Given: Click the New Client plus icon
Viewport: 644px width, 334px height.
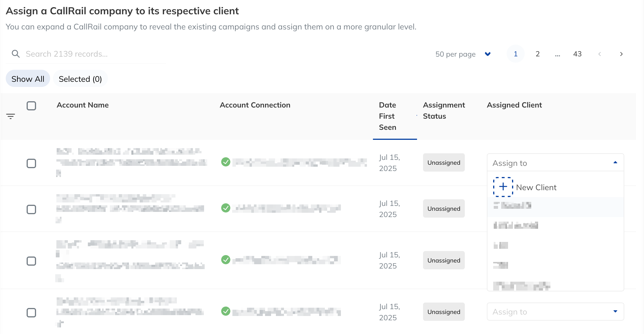Looking at the screenshot, I should pyautogui.click(x=503, y=187).
